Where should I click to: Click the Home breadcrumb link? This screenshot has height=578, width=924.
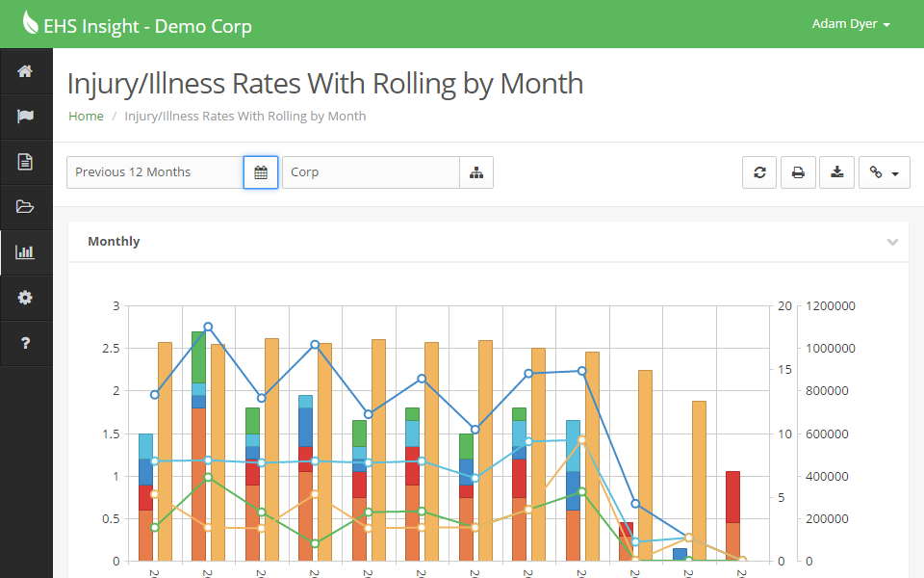(86, 116)
